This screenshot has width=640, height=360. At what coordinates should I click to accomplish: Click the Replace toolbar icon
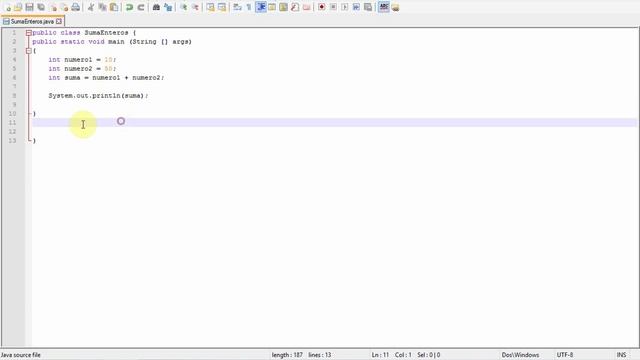(x=168, y=7)
